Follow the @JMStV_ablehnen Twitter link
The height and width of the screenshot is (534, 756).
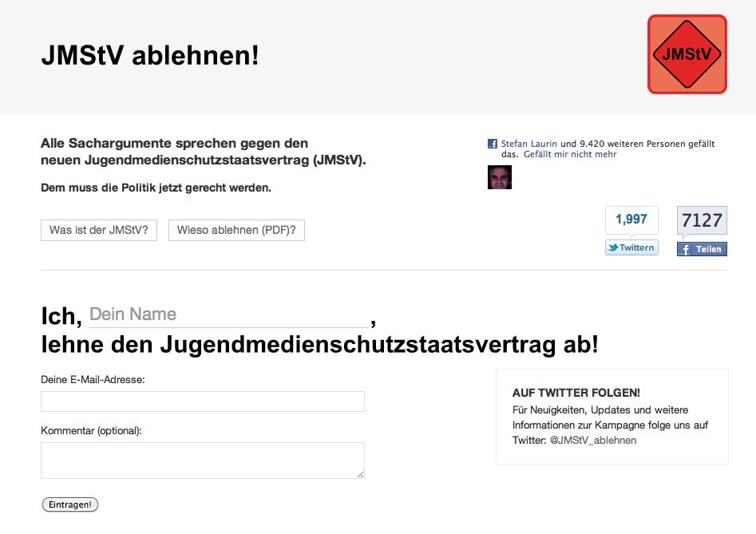click(x=593, y=441)
